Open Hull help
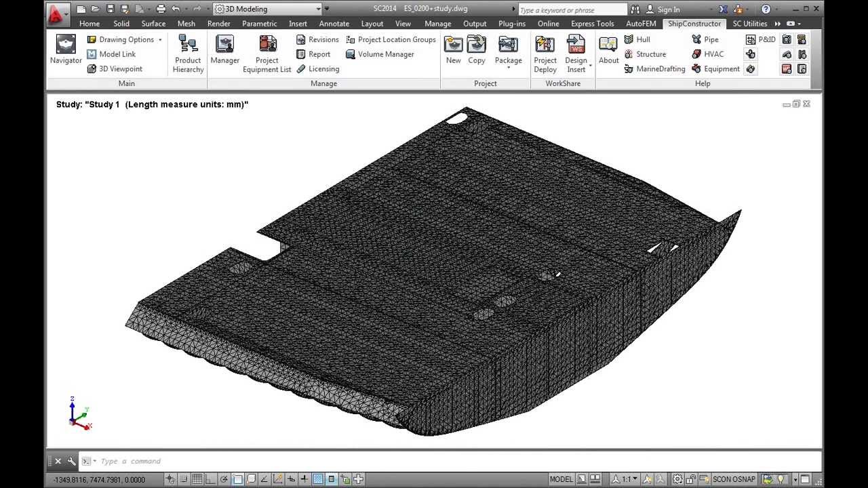Image resolution: width=868 pixels, height=488 pixels. pyautogui.click(x=637, y=39)
